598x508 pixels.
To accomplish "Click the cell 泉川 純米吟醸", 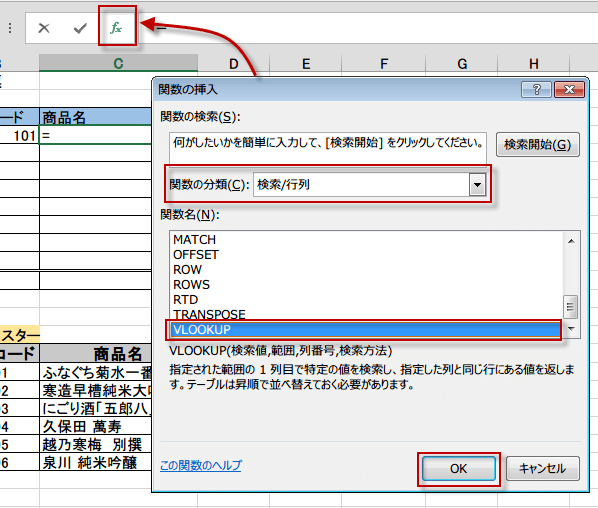I will point(96,462).
